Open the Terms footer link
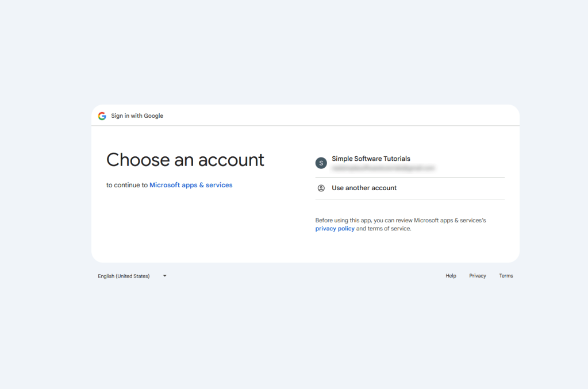The image size is (588, 389). (506, 276)
